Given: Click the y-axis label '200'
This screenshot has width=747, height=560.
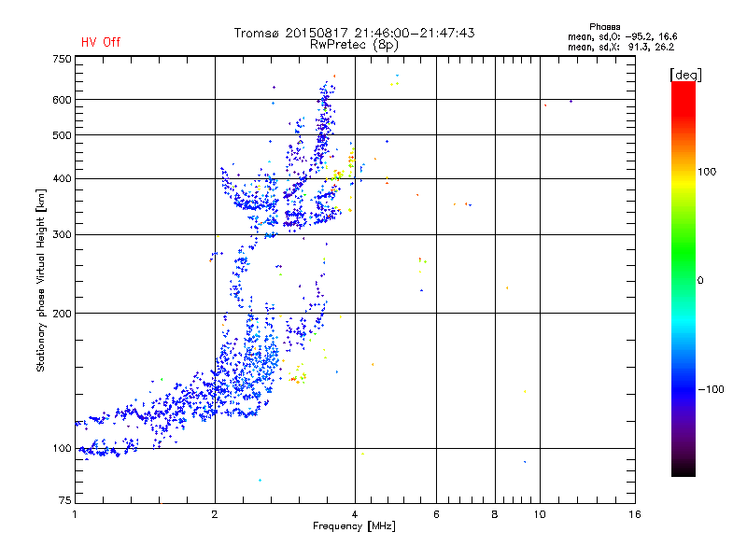Looking at the screenshot, I should [62, 314].
